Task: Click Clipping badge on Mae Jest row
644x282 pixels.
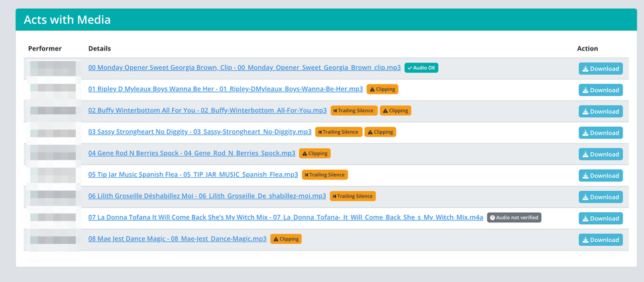Action: coord(286,239)
